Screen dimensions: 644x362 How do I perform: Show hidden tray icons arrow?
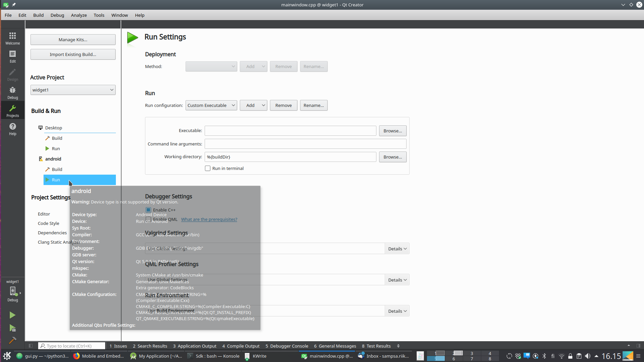tap(596, 356)
